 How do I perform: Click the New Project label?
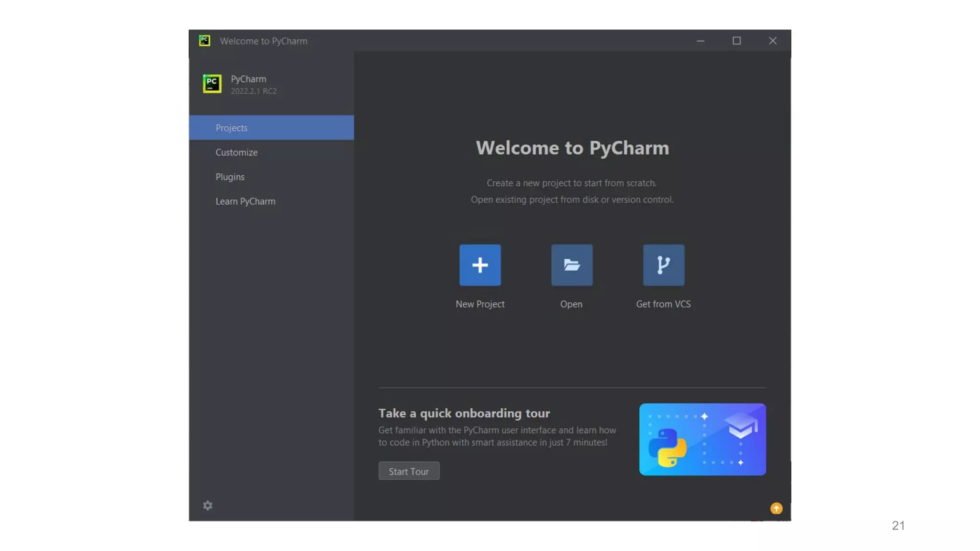pyautogui.click(x=480, y=304)
